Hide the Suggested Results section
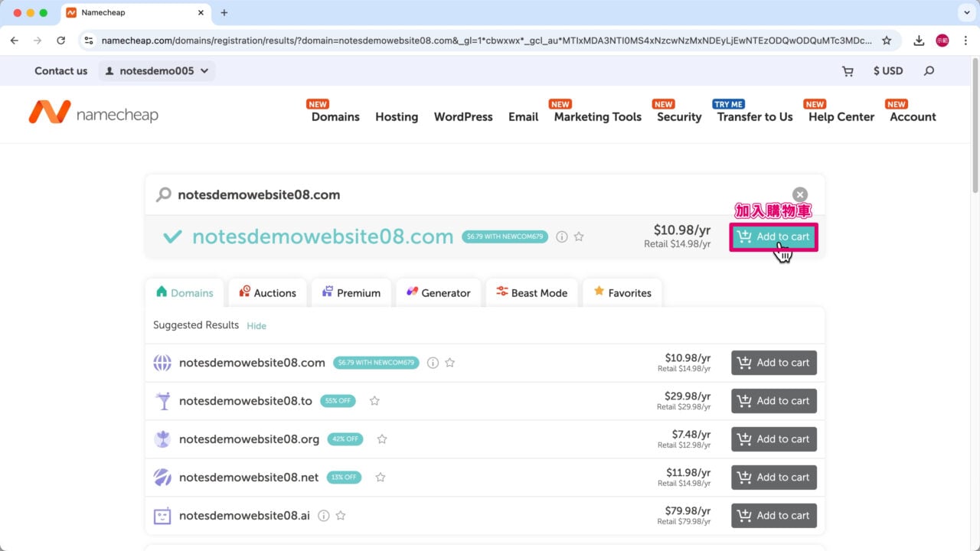Image resolution: width=980 pixels, height=551 pixels. [x=256, y=326]
